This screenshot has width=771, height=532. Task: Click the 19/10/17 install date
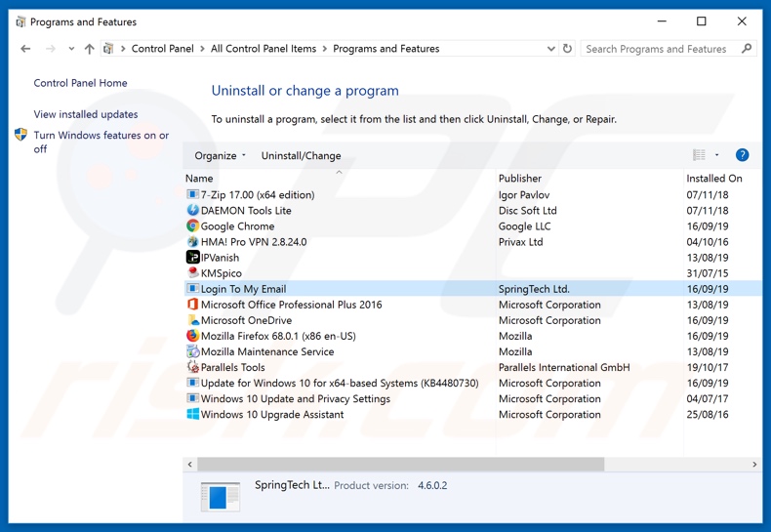pos(708,367)
